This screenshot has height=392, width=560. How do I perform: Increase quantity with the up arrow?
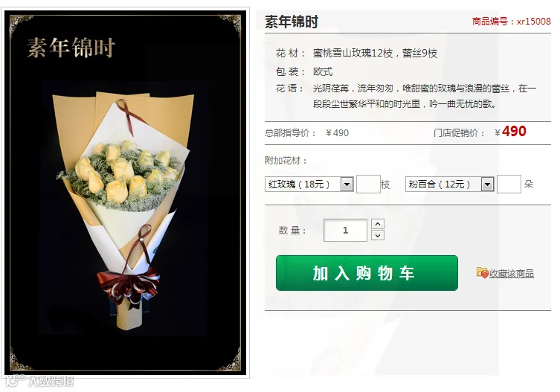tap(378, 224)
